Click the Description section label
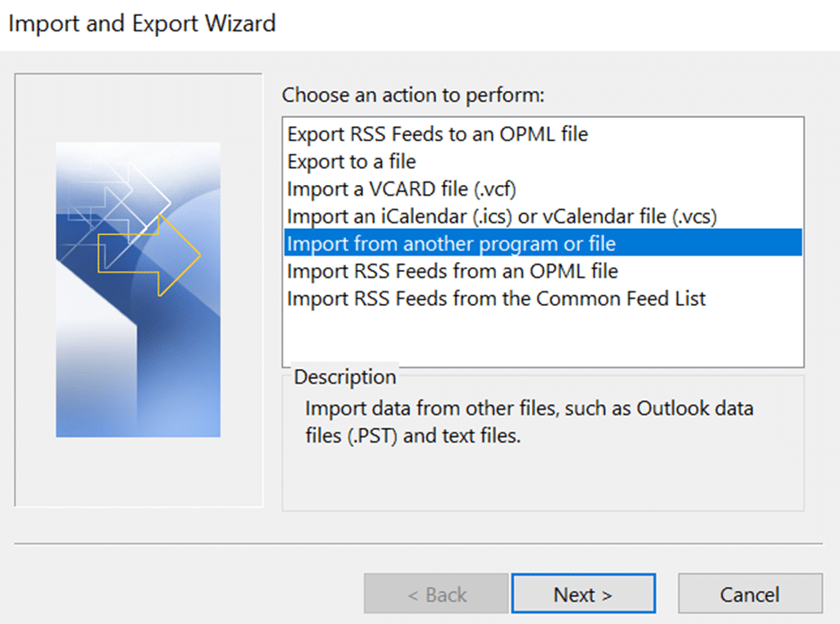The height and width of the screenshot is (624, 840). (345, 377)
